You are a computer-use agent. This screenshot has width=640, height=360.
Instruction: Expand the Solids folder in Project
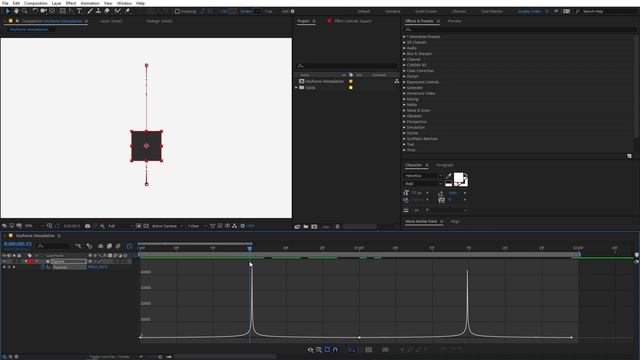[296, 87]
